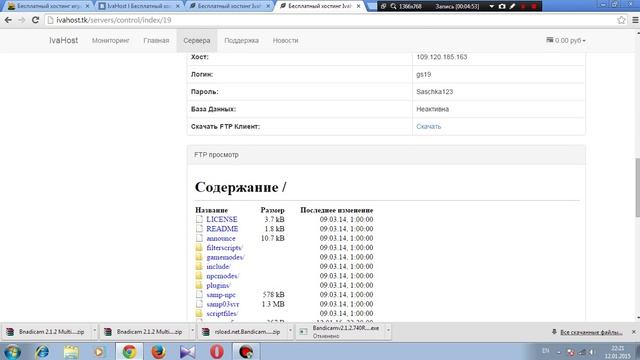The image size is (640, 360).
Task: Click the address bar showing ivahost.tk
Action: click(x=331, y=20)
